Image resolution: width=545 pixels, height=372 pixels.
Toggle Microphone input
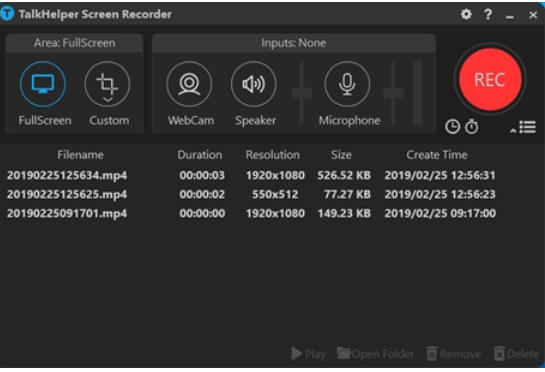347,84
